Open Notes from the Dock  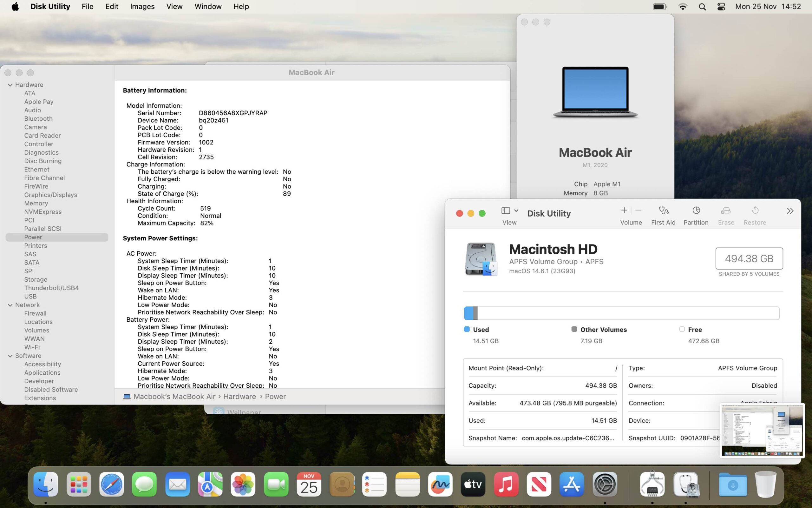pos(407,484)
